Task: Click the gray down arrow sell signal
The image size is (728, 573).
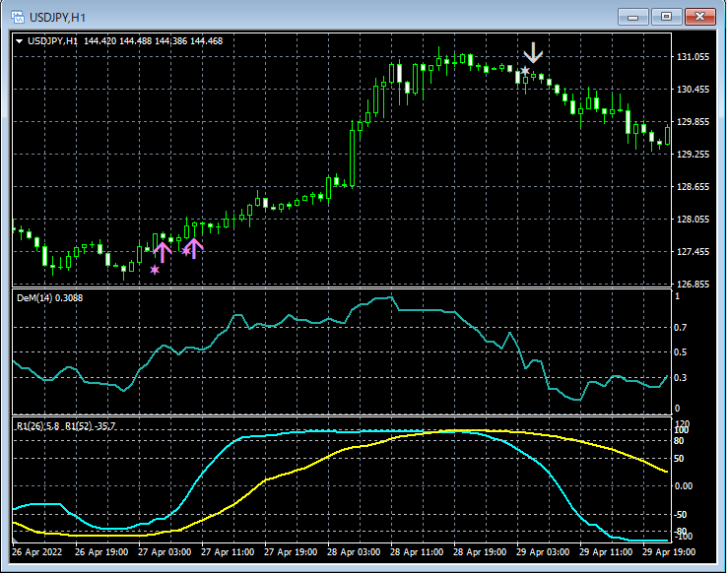Action: [534, 53]
